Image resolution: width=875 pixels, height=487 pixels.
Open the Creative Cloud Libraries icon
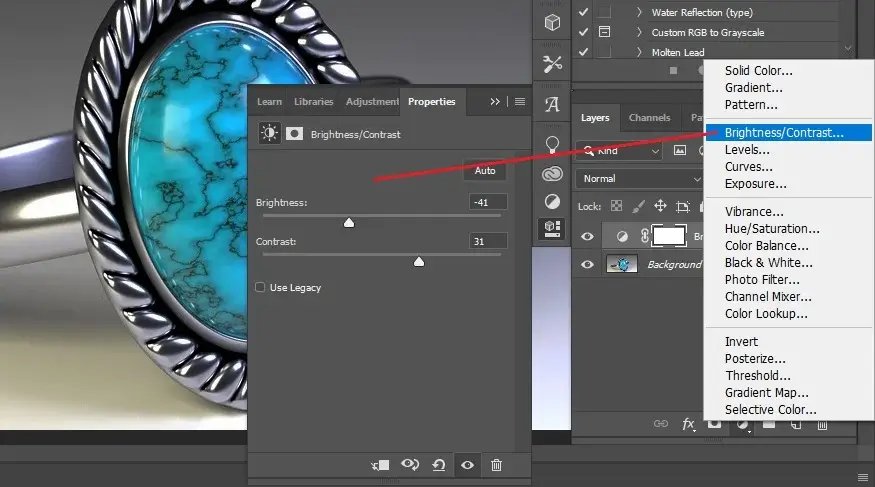coord(552,174)
